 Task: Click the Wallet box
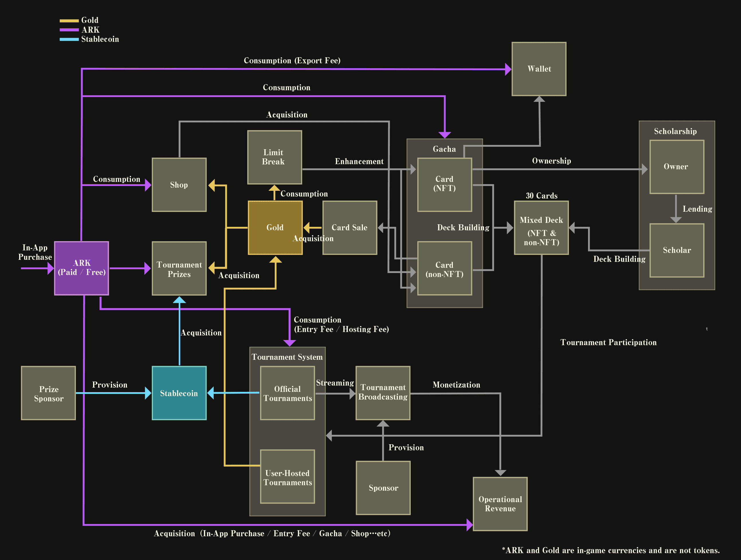click(539, 69)
